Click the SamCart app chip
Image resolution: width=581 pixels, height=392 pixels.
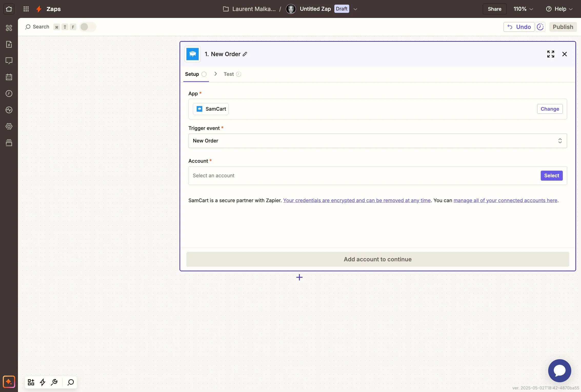pyautogui.click(x=211, y=109)
